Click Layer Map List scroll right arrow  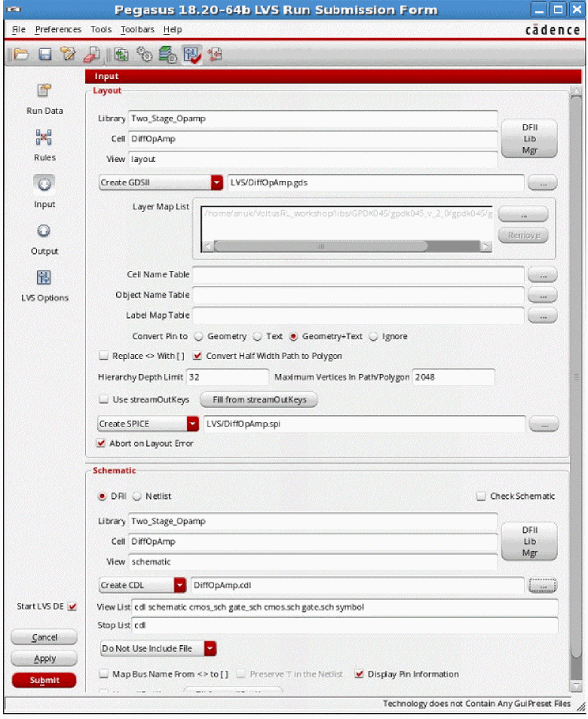(485, 246)
